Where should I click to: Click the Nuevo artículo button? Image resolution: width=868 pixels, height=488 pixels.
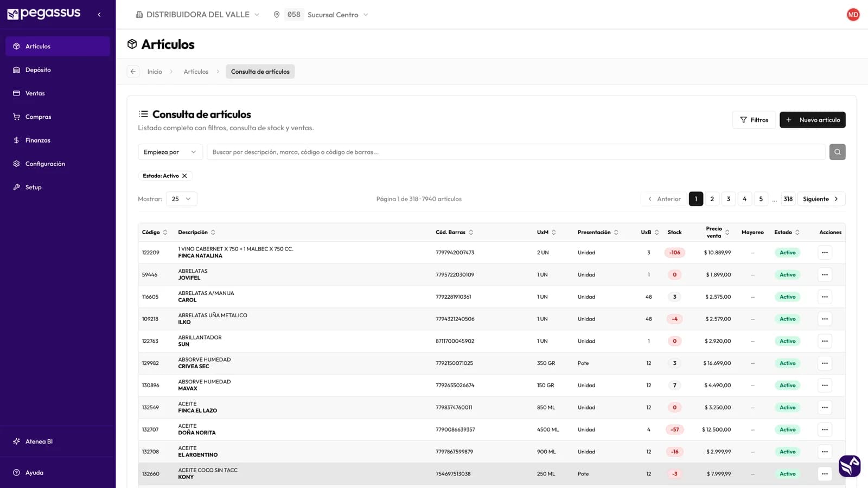click(x=812, y=120)
